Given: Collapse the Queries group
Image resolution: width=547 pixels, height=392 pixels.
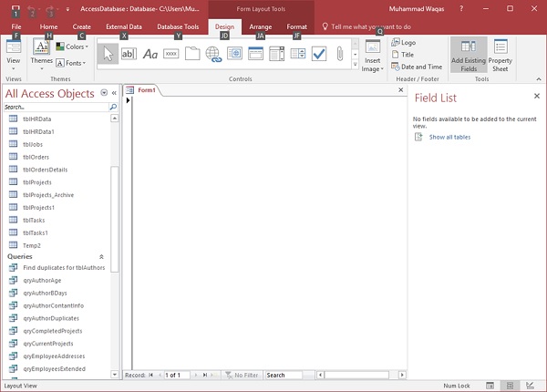Looking at the screenshot, I should coord(101,257).
